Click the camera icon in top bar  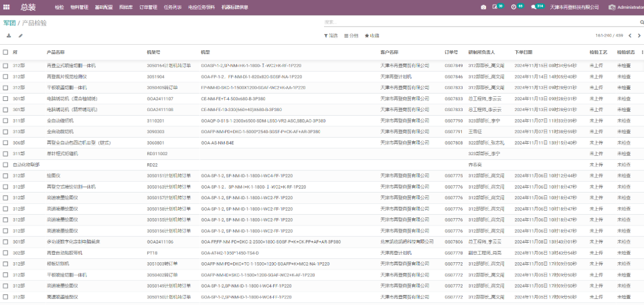(x=484, y=7)
